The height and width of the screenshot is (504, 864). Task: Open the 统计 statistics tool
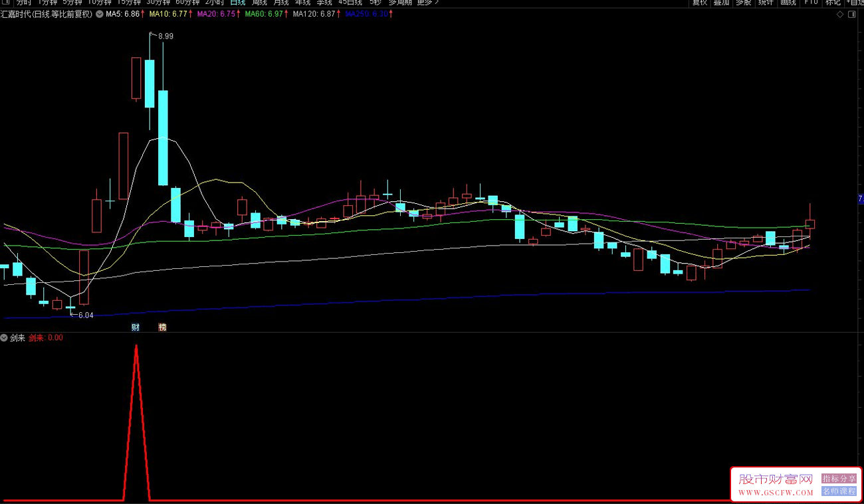[x=766, y=3]
